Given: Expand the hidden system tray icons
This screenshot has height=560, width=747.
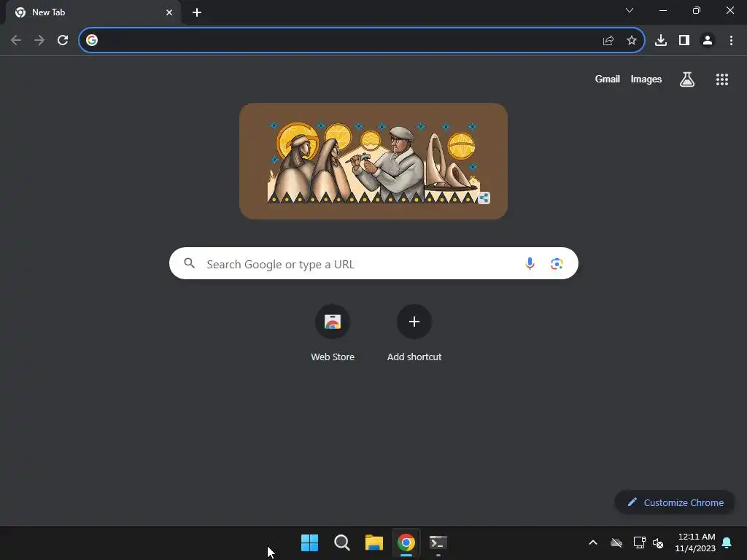Looking at the screenshot, I should pos(593,542).
